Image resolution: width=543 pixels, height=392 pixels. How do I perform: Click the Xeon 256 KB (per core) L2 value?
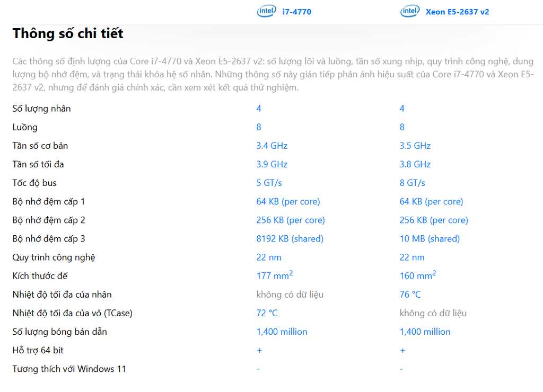(434, 220)
